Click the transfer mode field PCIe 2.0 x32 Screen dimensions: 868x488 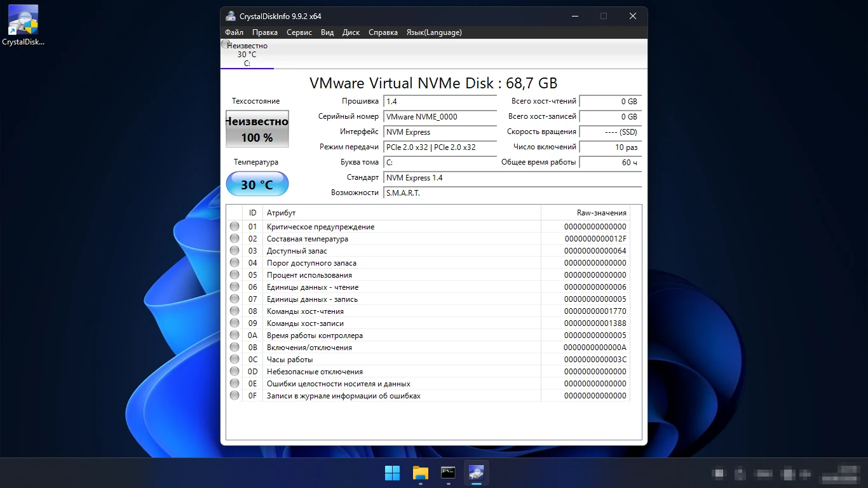440,147
